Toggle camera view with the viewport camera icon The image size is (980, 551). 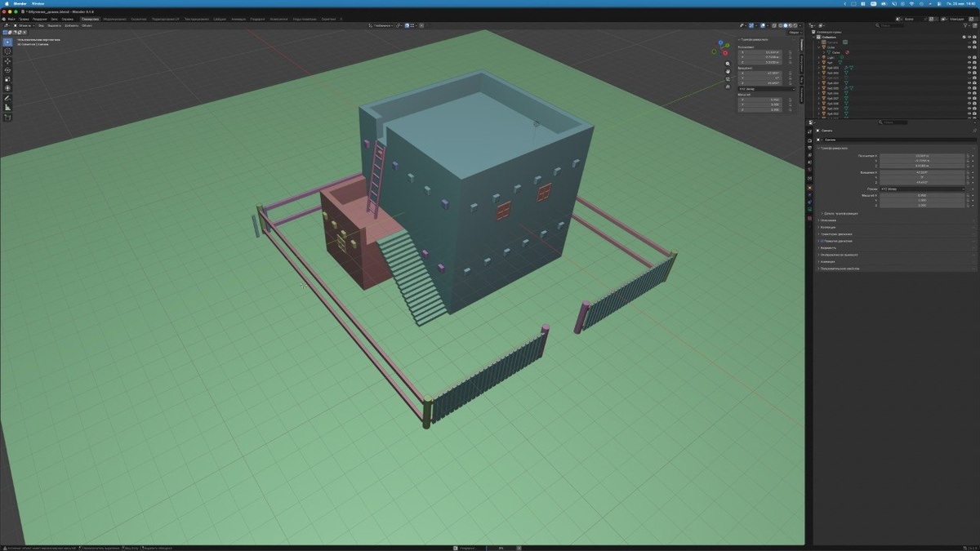click(728, 79)
